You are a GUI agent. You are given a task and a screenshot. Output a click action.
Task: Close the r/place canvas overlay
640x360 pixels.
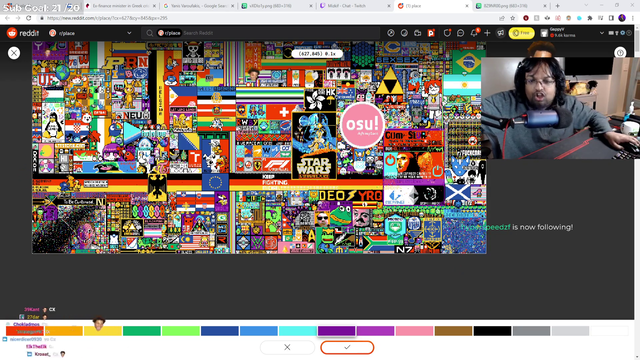click(x=14, y=53)
